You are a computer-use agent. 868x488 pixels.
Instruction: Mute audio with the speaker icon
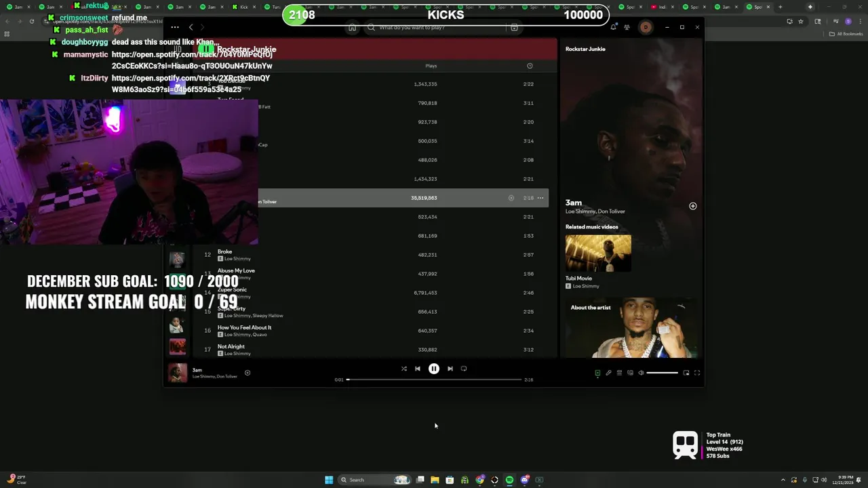tap(641, 373)
